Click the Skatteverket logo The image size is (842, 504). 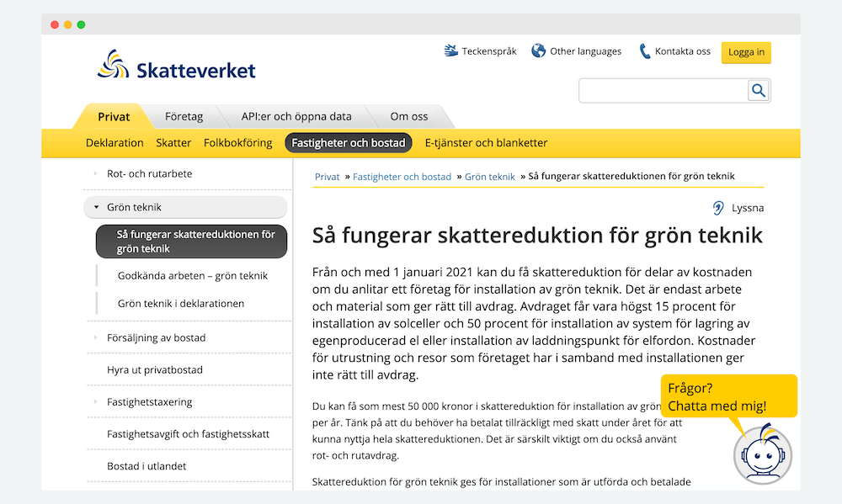coord(176,66)
